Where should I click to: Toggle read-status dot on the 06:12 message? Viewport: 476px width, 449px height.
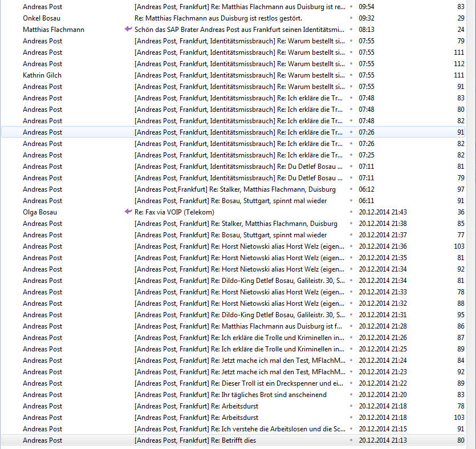coord(351,189)
